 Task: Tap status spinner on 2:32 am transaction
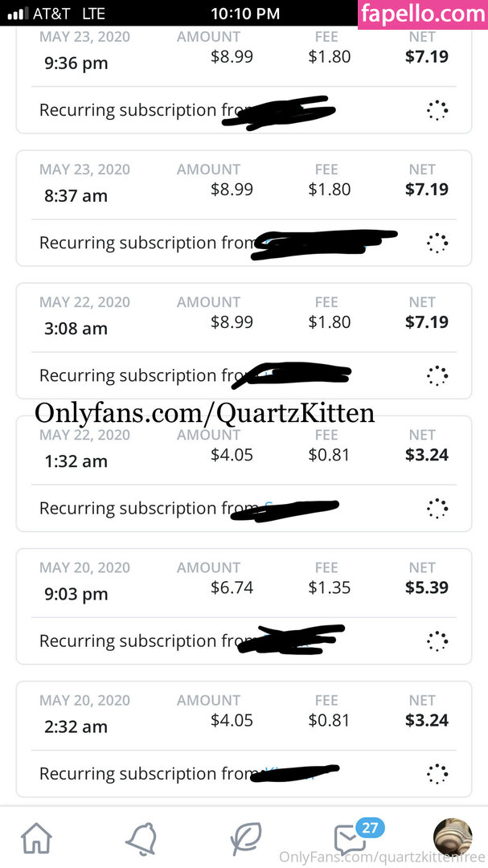coord(437,773)
